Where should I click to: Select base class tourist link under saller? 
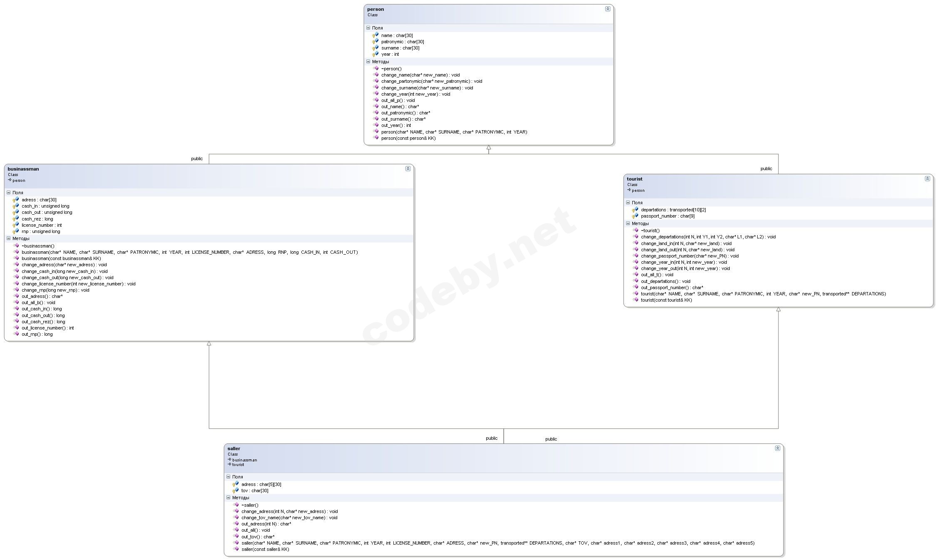238,464
